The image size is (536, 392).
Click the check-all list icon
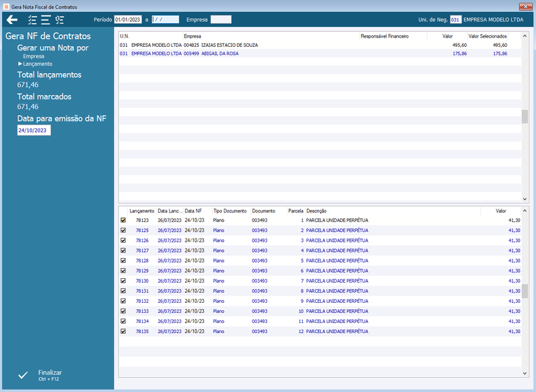tap(32, 20)
